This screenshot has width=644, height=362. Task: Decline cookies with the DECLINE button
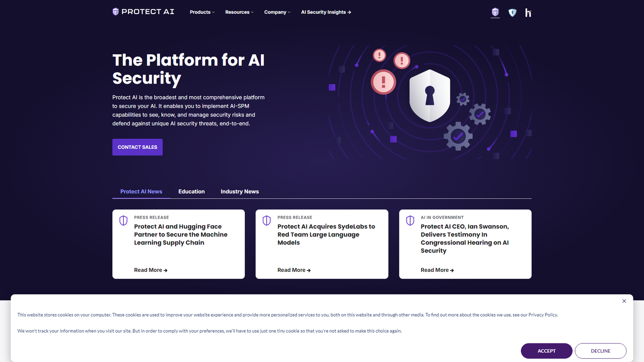pos(601,351)
